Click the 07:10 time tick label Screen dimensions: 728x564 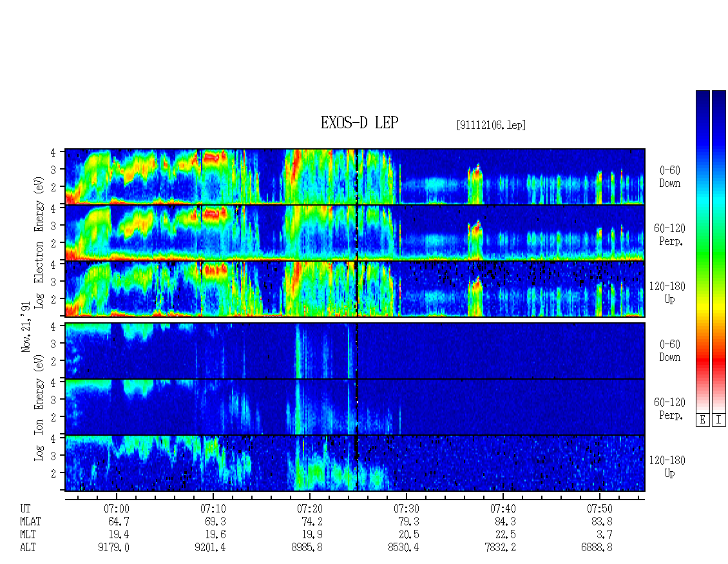pyautogui.click(x=213, y=509)
